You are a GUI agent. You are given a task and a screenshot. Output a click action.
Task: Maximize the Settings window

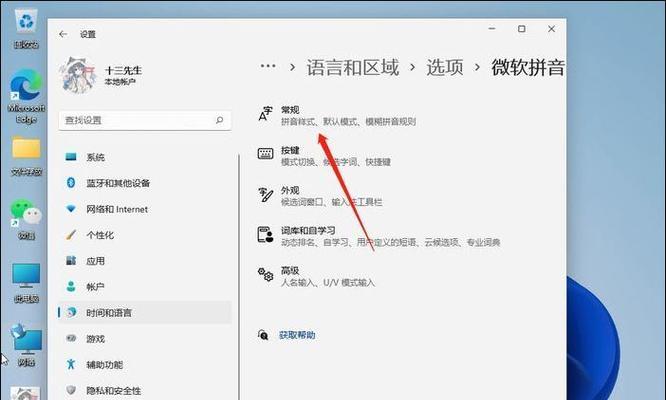click(522, 28)
